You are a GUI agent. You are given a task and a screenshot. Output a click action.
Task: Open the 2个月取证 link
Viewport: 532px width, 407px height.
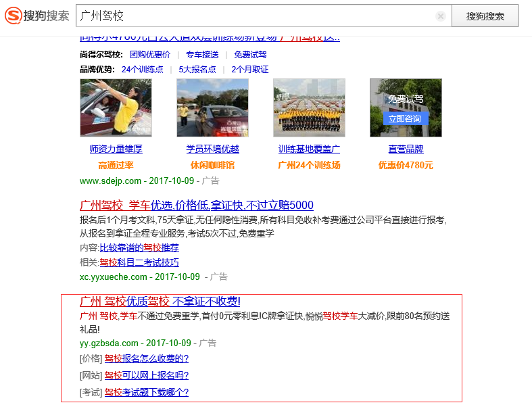pyautogui.click(x=249, y=70)
